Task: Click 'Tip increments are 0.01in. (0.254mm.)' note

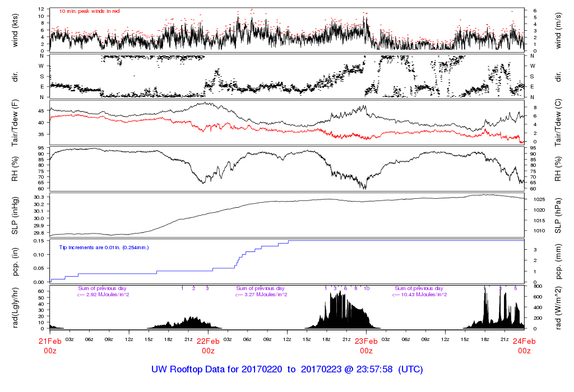Action: point(104,248)
